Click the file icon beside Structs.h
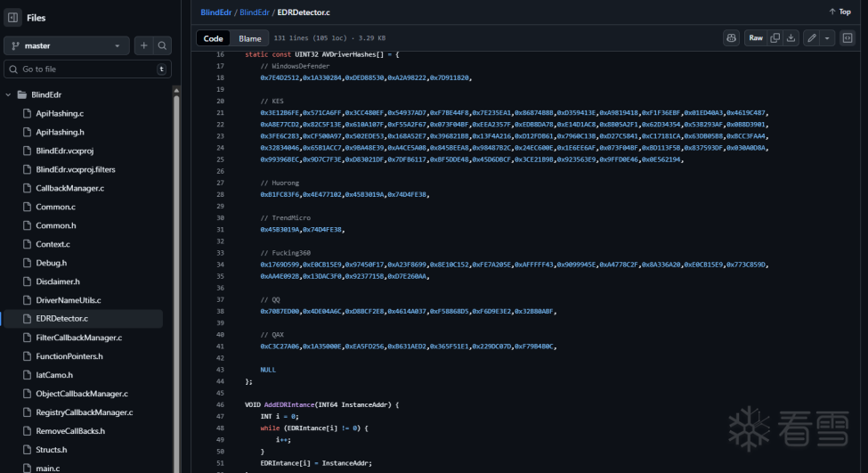868x473 pixels. point(27,450)
